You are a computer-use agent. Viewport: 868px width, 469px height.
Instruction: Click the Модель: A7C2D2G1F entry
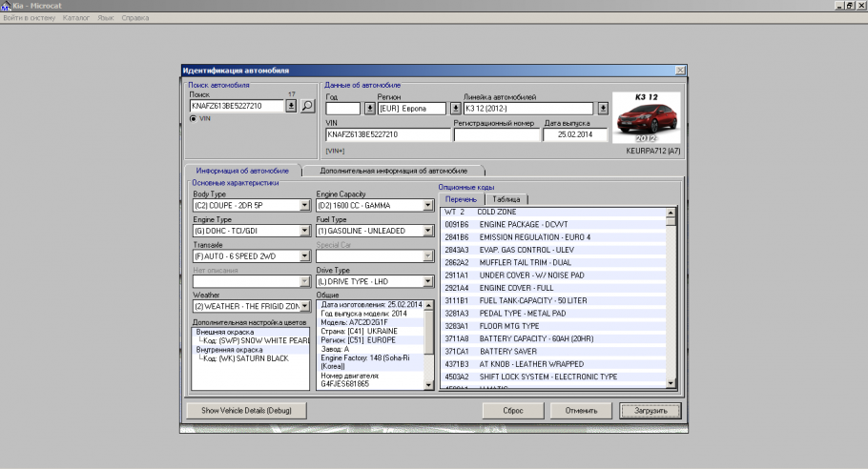[354, 322]
